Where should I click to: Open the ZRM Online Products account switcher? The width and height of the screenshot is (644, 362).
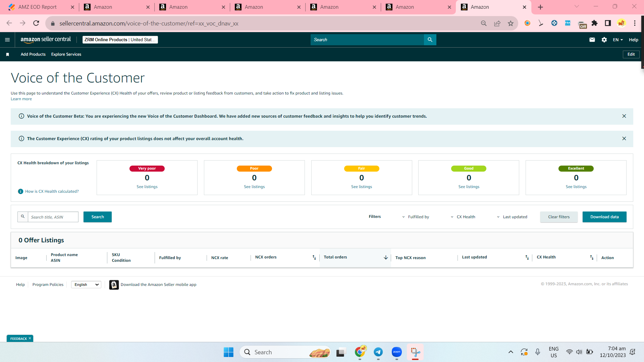tap(120, 40)
